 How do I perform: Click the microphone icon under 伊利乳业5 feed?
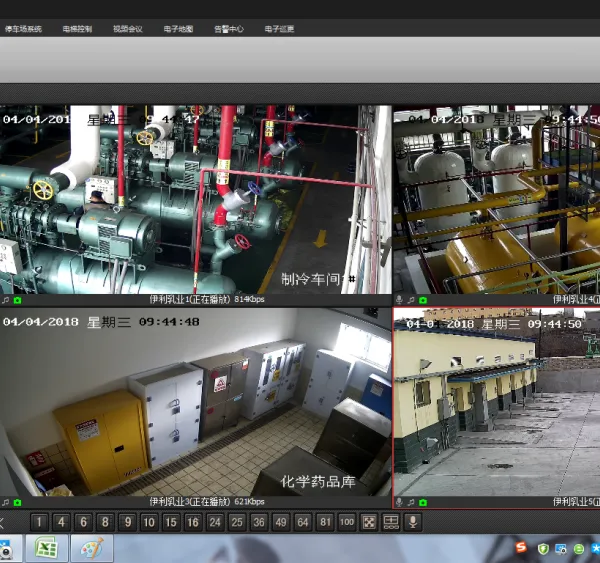pyautogui.click(x=399, y=502)
